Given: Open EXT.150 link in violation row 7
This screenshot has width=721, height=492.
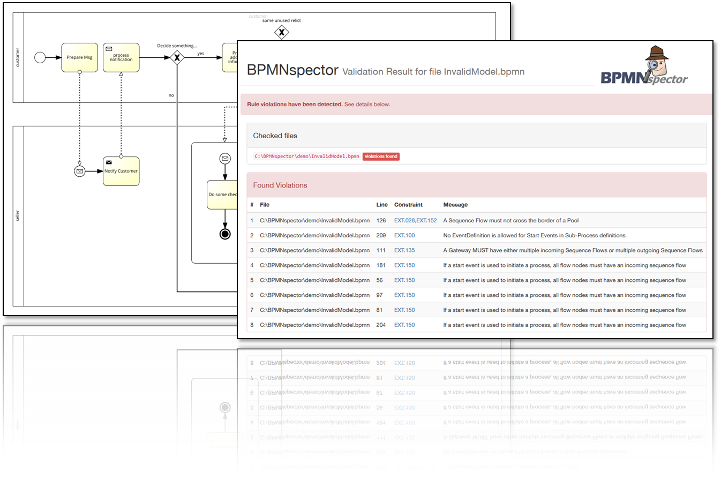Looking at the screenshot, I should (x=405, y=310).
